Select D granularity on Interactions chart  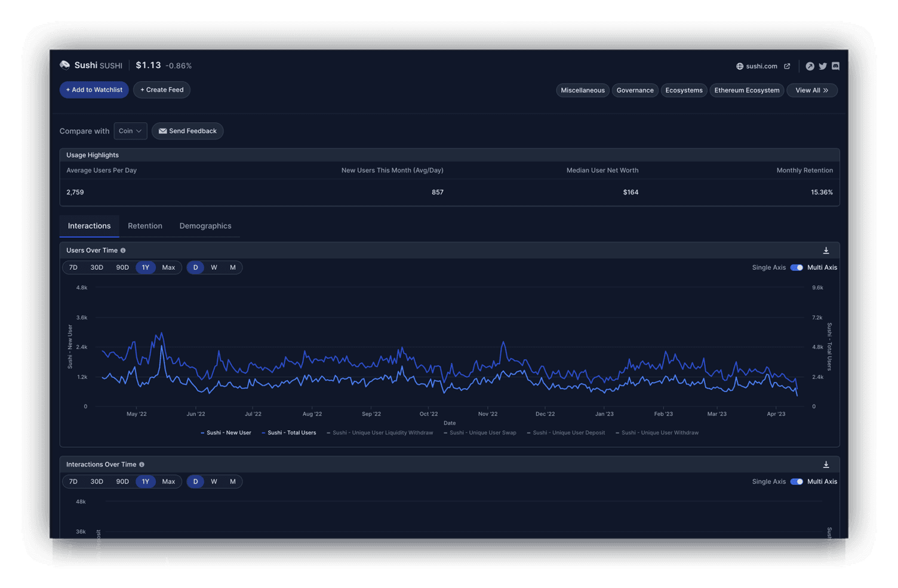pos(195,482)
